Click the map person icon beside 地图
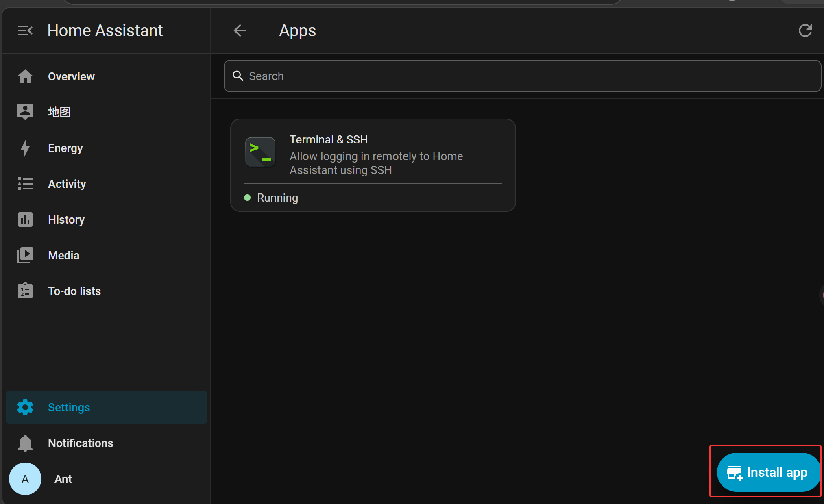824x504 pixels. [x=25, y=112]
